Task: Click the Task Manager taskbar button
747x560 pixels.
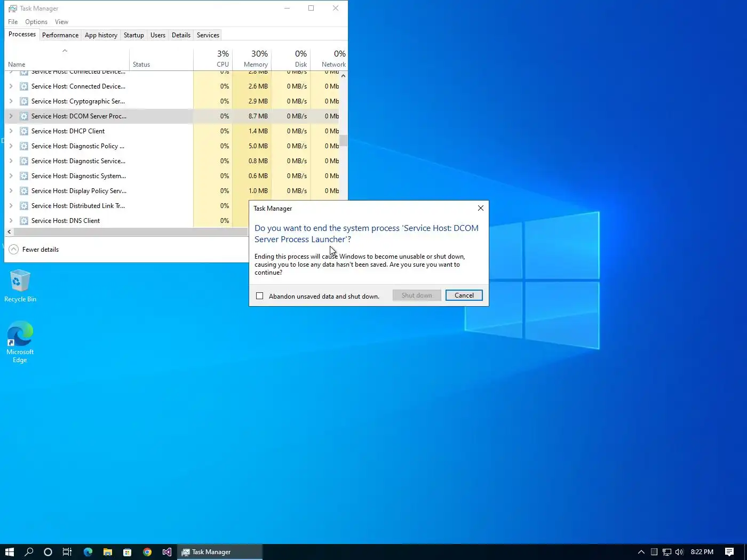Action: [220, 552]
